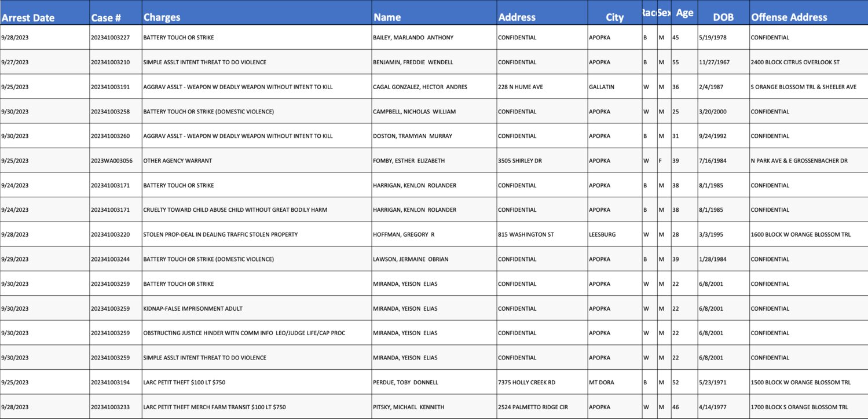Click offense address 1500 BLOCK W ORANGE BLOSSOM TRL
The image size is (868, 419).
click(800, 383)
